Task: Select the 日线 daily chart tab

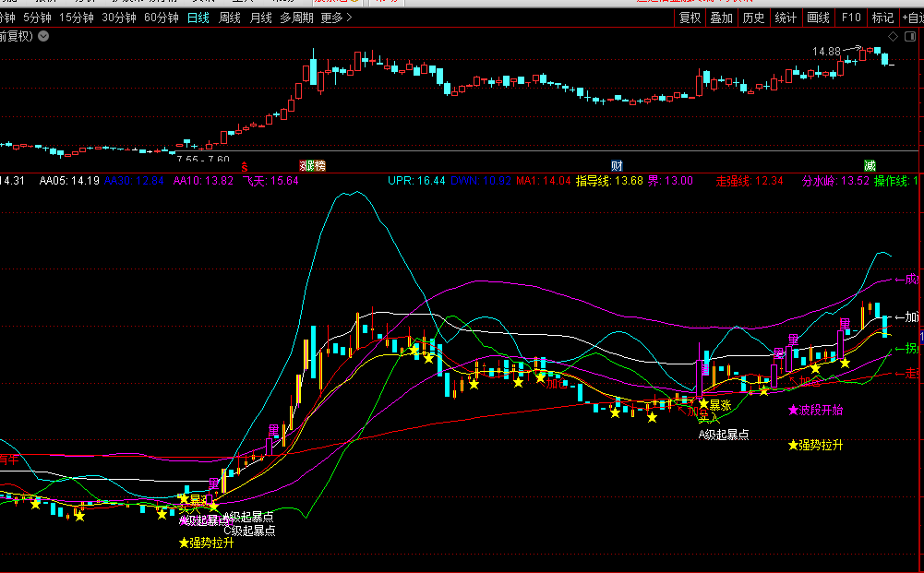Action: (198, 18)
